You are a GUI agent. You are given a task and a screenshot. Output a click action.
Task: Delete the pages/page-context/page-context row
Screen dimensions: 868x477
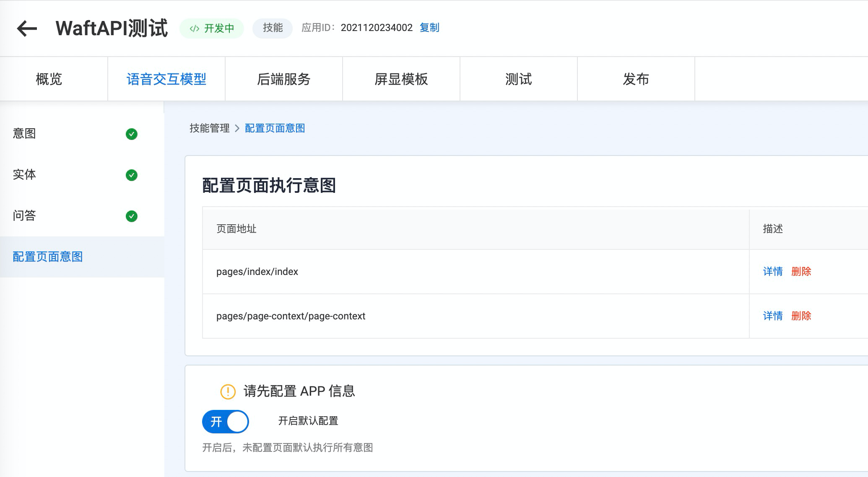(x=801, y=316)
